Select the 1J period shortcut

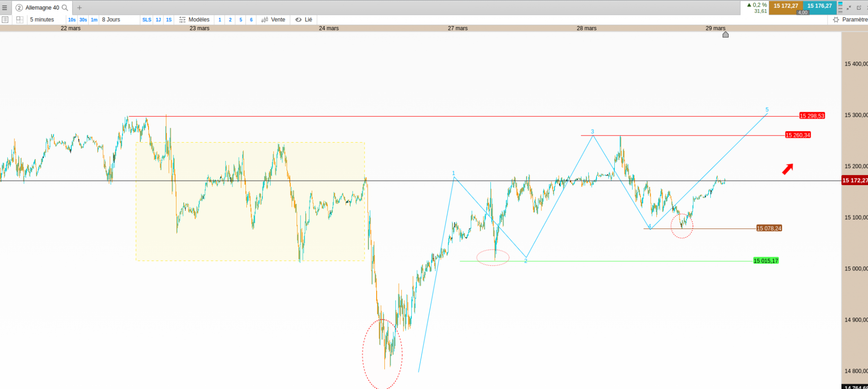(158, 20)
